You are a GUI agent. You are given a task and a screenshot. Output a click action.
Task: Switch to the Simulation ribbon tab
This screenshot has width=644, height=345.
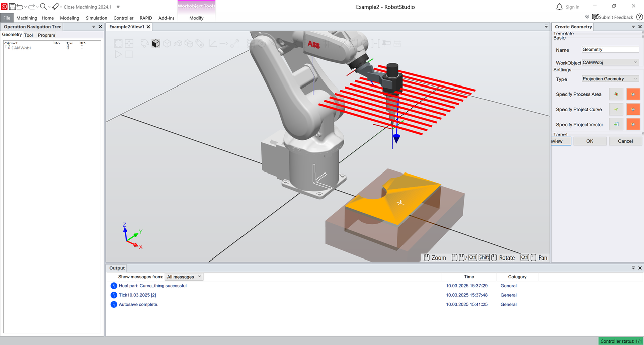[x=96, y=18]
